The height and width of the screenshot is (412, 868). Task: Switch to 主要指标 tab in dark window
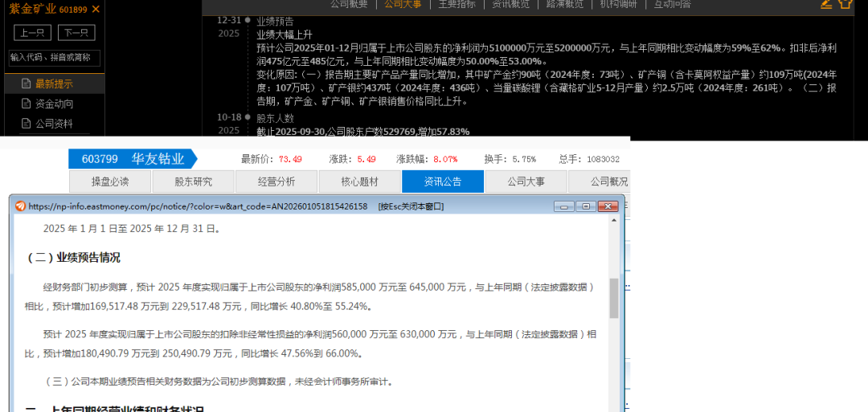[x=457, y=5]
